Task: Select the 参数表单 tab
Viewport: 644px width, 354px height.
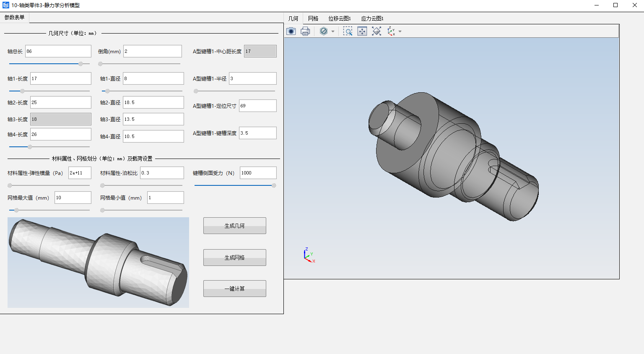Action: 15,18
